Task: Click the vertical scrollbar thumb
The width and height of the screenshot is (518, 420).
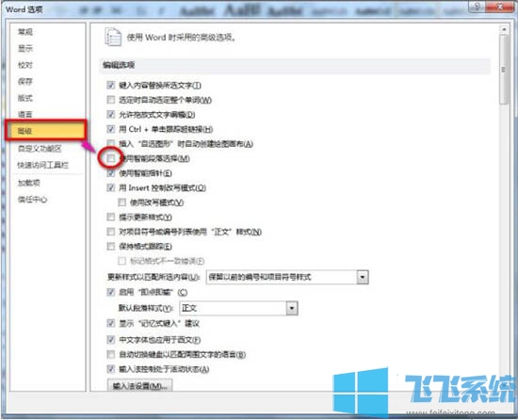Action: [x=504, y=70]
